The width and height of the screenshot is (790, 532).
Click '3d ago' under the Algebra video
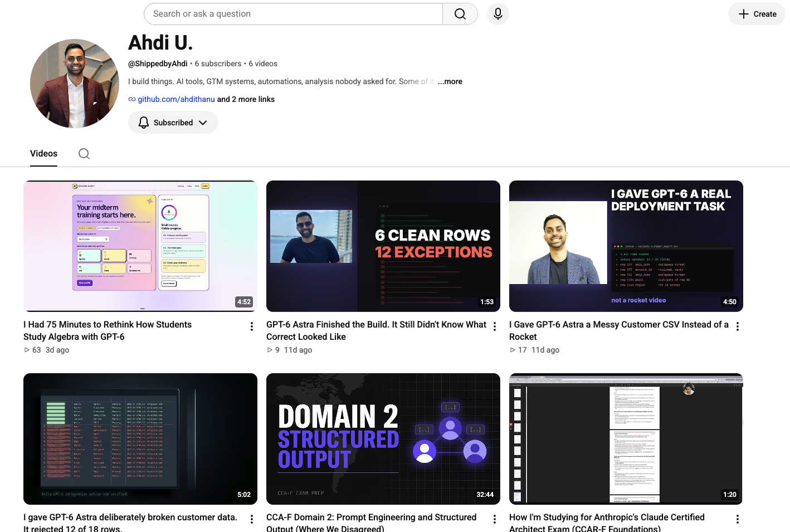click(x=57, y=350)
